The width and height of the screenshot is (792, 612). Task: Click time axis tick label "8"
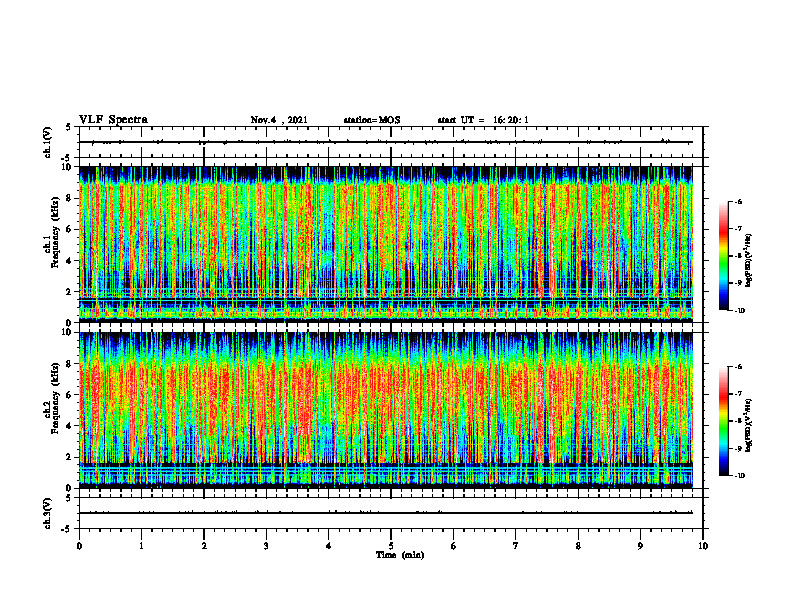click(x=578, y=546)
